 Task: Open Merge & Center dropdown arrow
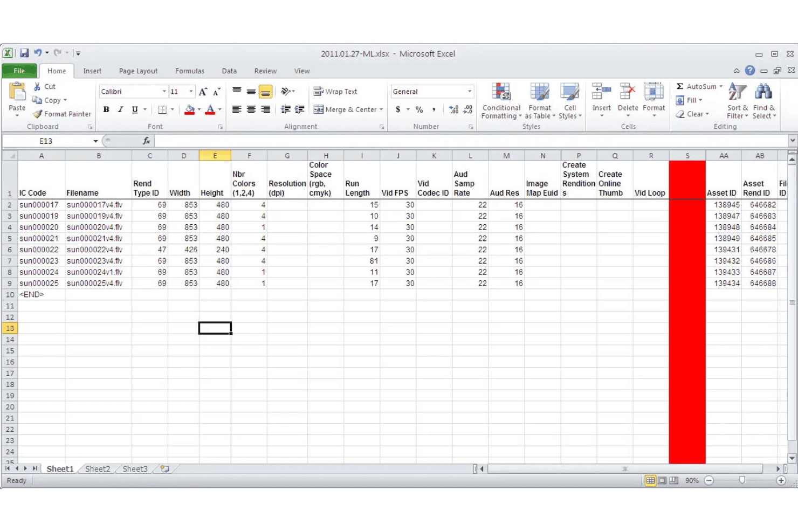click(381, 109)
